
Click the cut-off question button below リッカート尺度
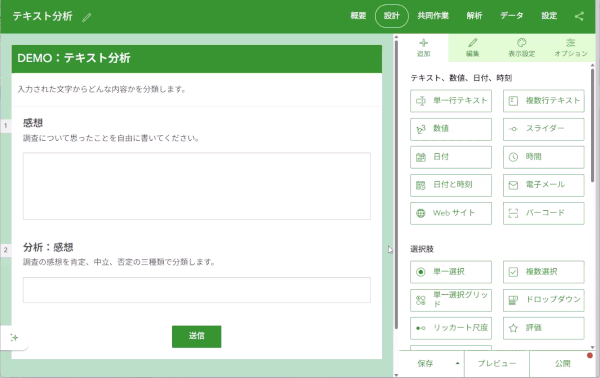pos(451,347)
